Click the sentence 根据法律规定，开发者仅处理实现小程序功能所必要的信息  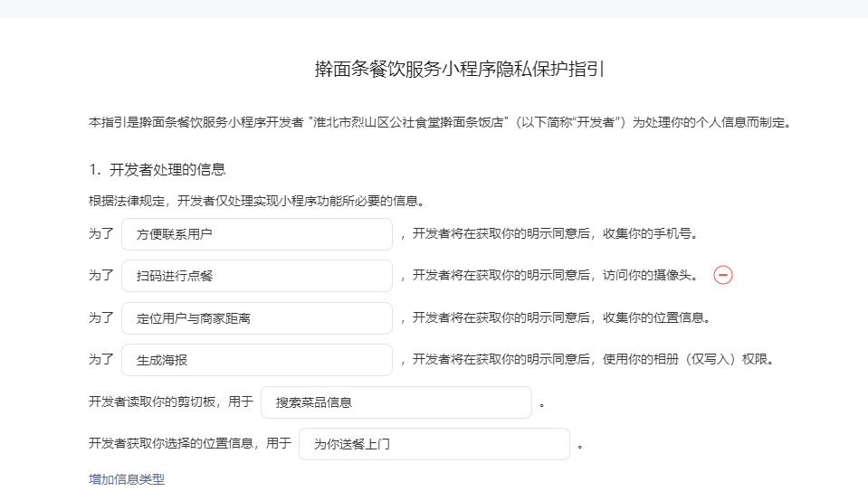256,201
